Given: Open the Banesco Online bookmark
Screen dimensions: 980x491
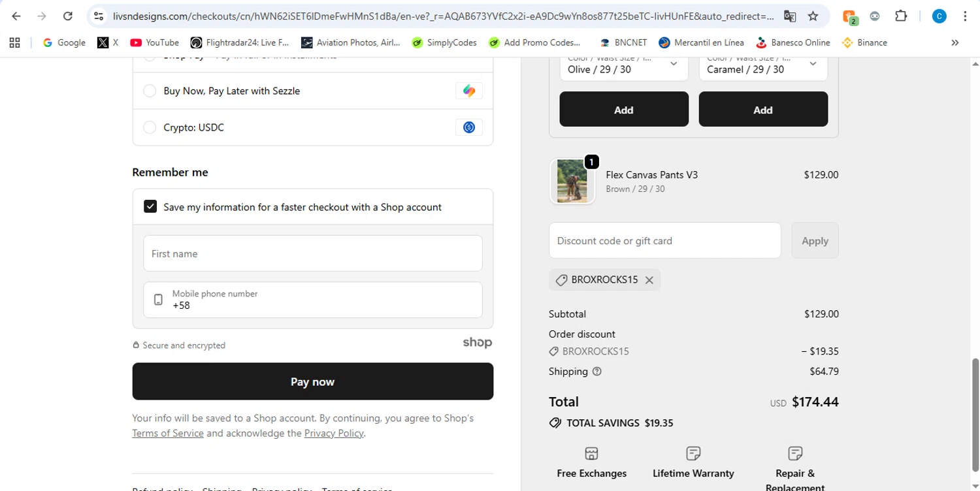Looking at the screenshot, I should tap(792, 42).
